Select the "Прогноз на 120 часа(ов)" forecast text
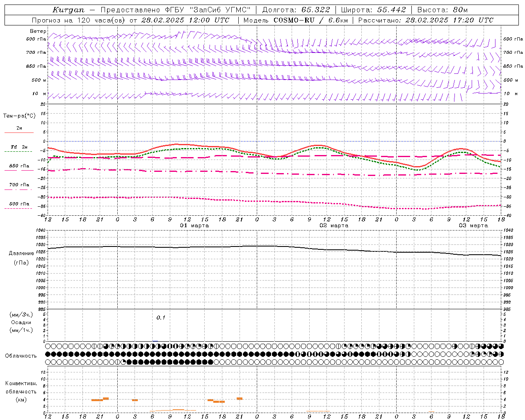This screenshot has width=525, height=420. tap(78, 20)
